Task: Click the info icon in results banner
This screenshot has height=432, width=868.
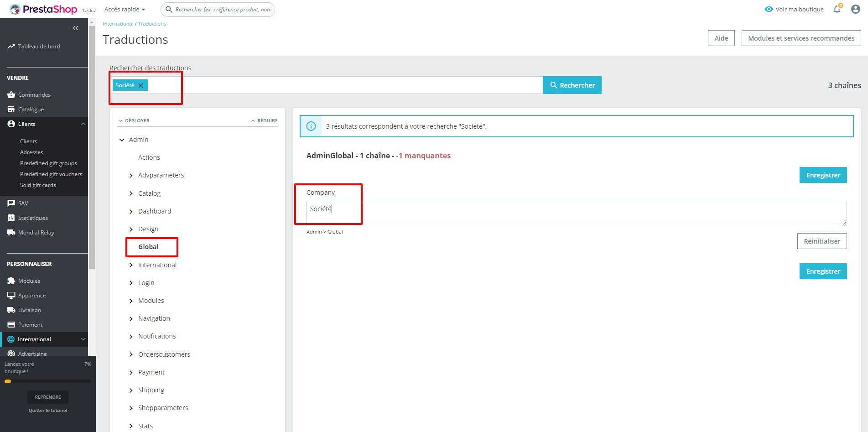Action: (x=311, y=126)
